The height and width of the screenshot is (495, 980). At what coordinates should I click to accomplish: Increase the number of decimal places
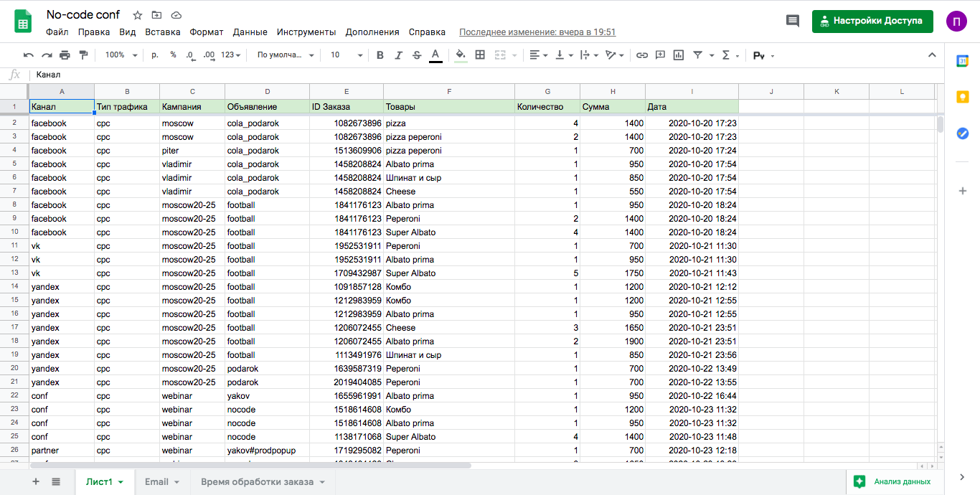pos(209,55)
